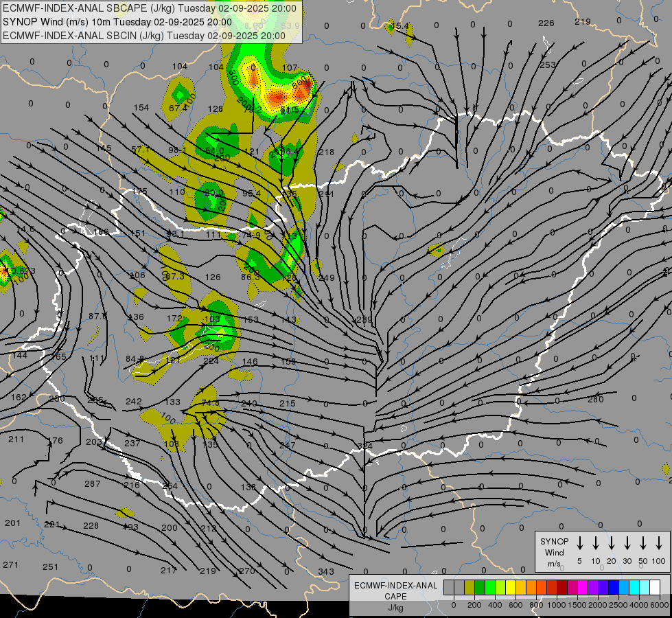Click the SBCAPE title line at top
The height and width of the screenshot is (618, 672).
pos(149,8)
